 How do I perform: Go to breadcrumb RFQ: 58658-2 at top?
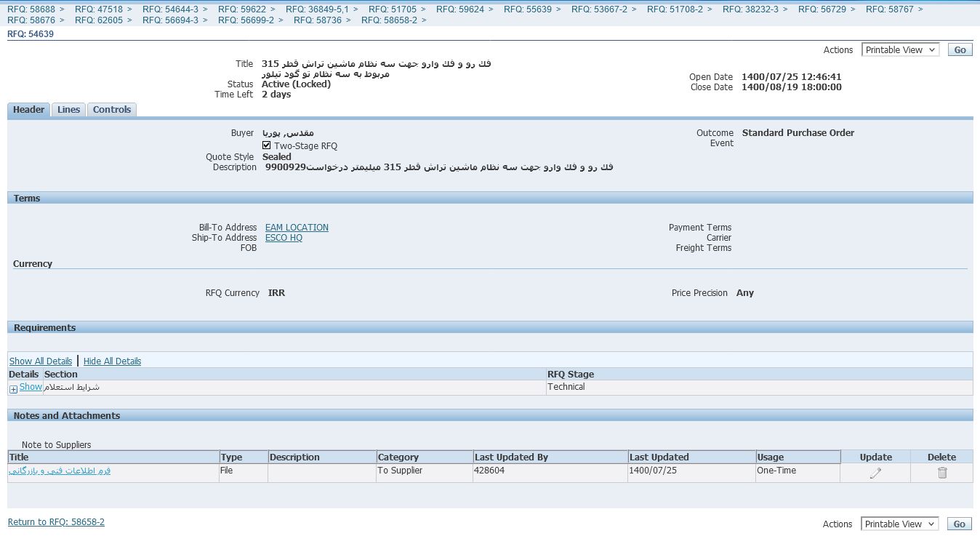pos(389,20)
